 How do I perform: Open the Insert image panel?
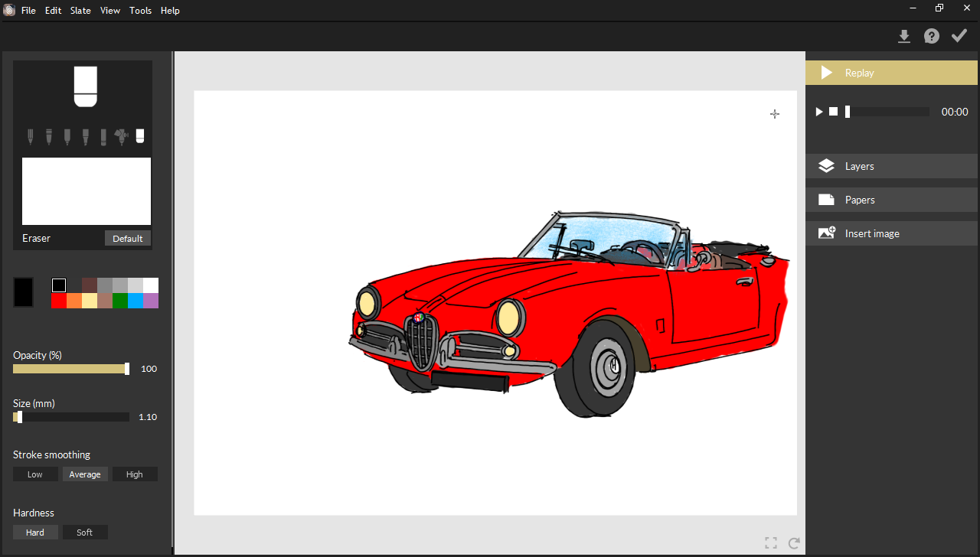(x=892, y=233)
